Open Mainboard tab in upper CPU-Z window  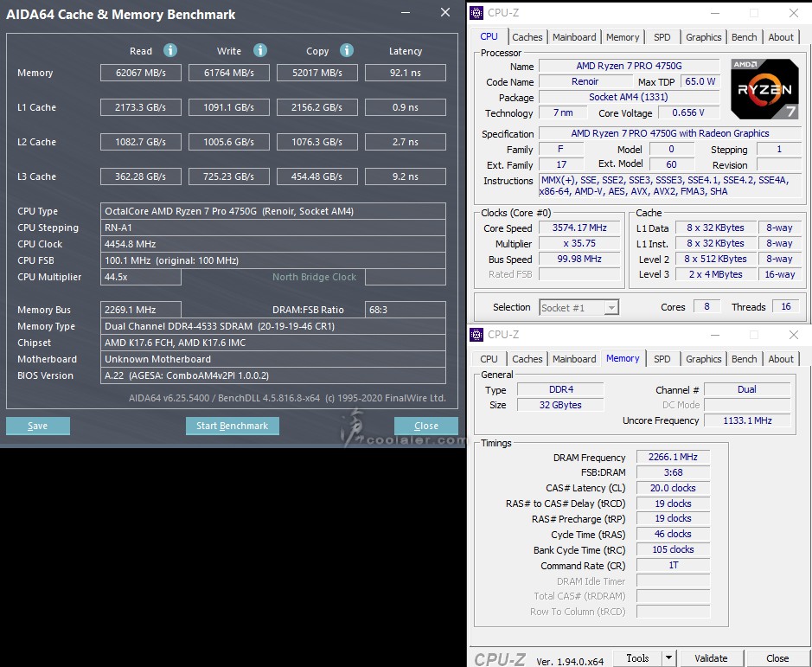(x=574, y=37)
